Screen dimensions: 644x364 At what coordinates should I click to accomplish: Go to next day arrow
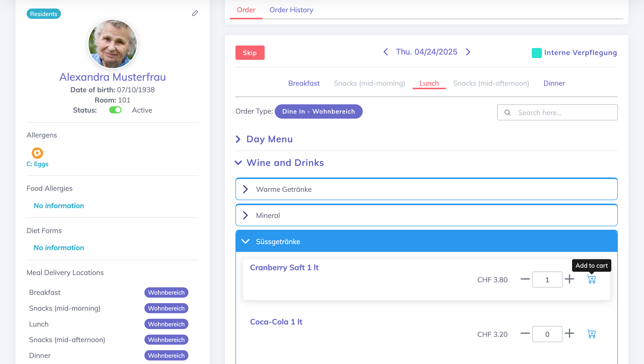point(468,52)
